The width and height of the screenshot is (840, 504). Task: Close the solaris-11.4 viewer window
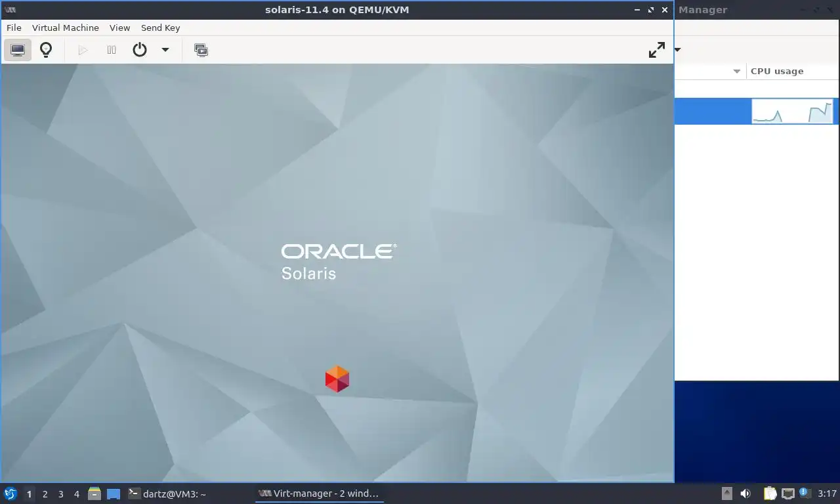pos(665,10)
